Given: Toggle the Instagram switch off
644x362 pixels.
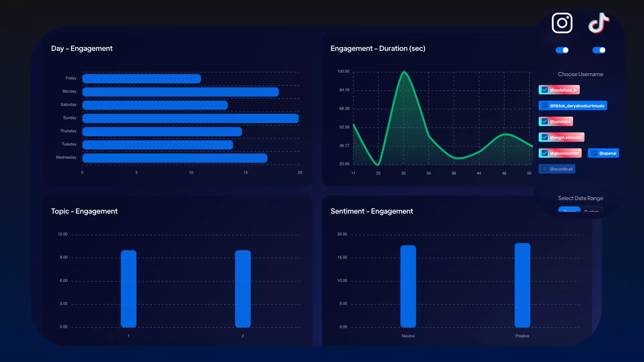Looking at the screenshot, I should click(x=562, y=50).
